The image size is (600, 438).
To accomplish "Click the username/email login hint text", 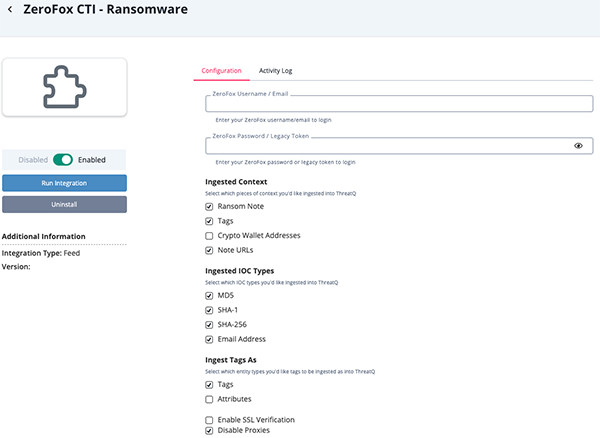I will [x=273, y=120].
